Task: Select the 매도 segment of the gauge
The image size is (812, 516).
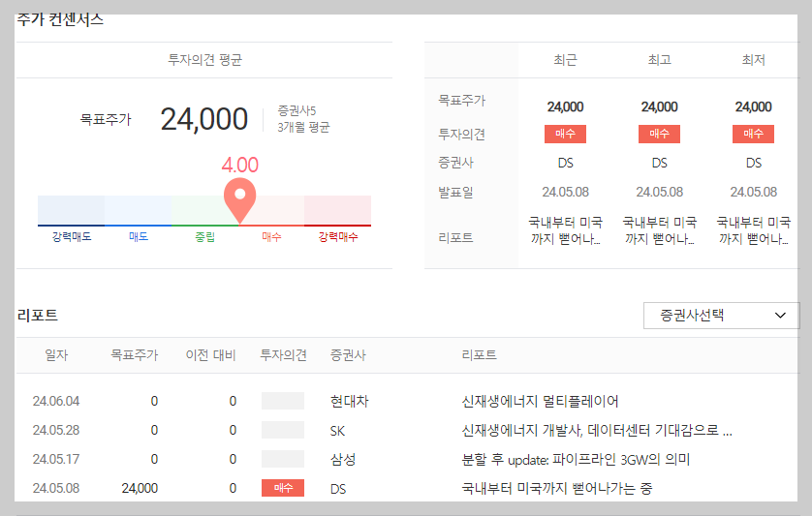Action: [138, 211]
